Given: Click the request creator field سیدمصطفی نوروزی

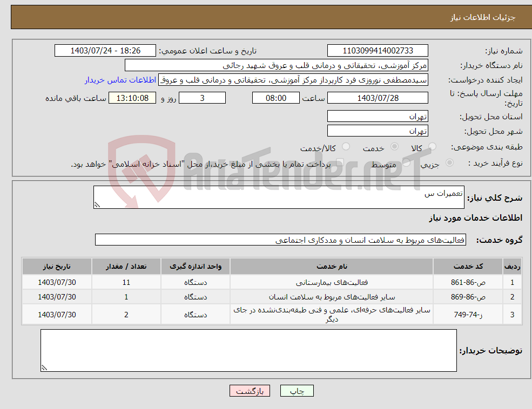Looking at the screenshot, I should (x=293, y=80).
